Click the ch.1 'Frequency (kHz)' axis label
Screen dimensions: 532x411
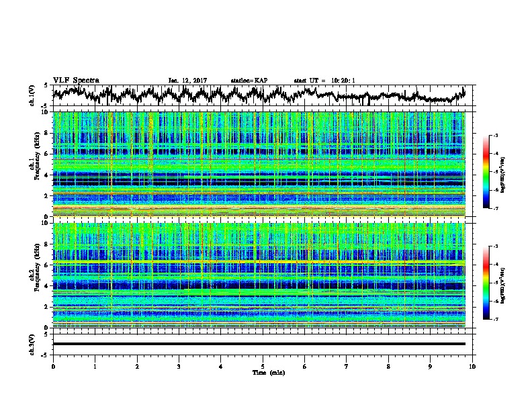[37, 156]
